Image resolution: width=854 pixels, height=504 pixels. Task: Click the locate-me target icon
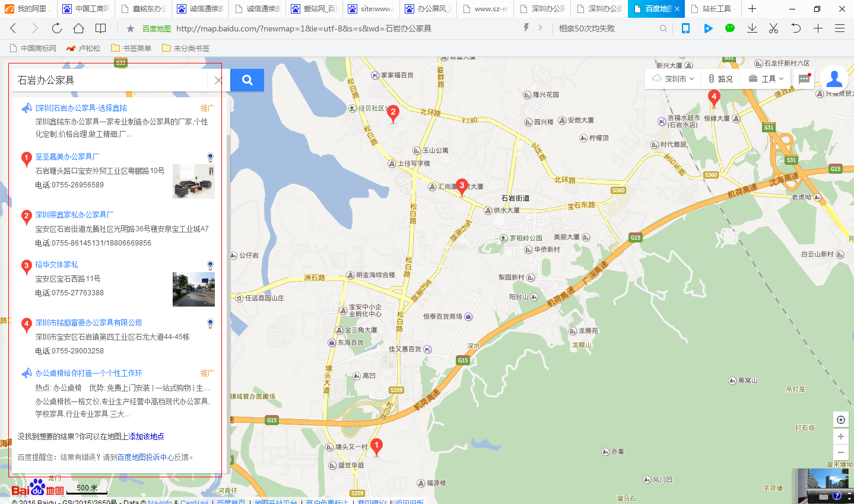[840, 420]
